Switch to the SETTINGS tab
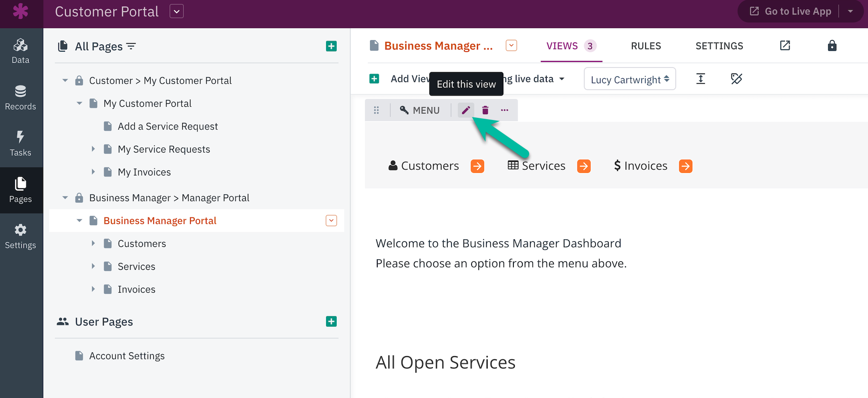 (x=719, y=46)
